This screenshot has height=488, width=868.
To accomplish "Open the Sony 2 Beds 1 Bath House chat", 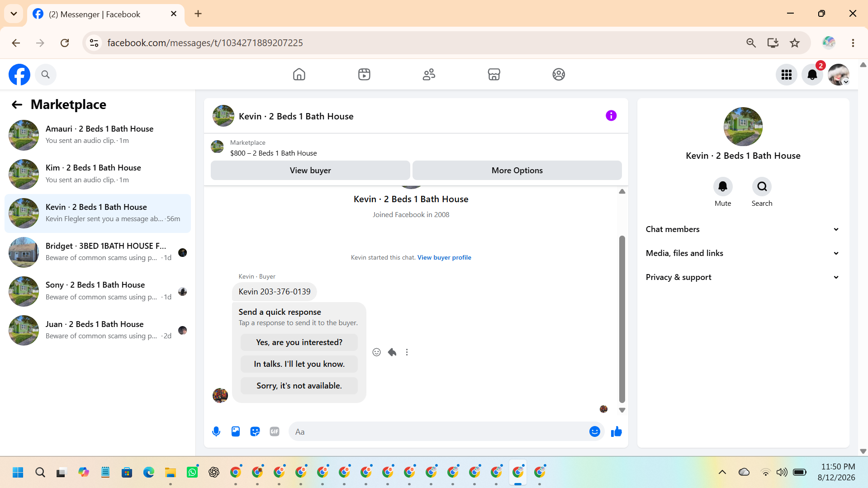I will coord(98,291).
